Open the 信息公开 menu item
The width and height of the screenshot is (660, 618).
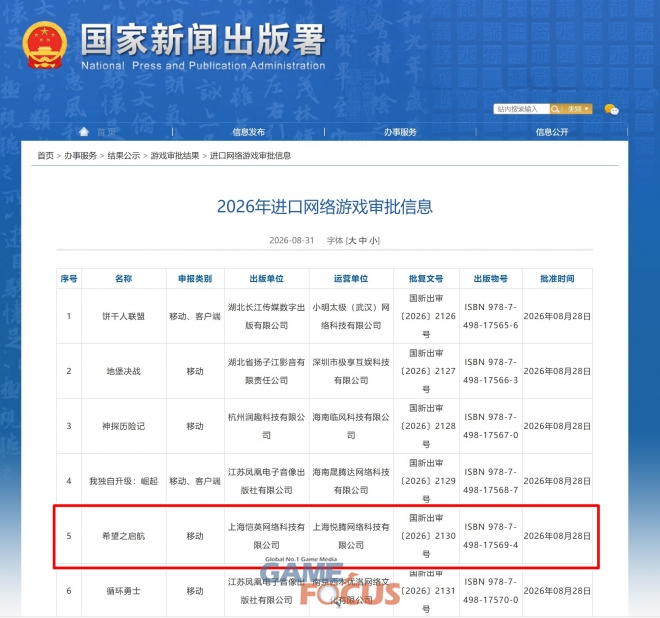pos(552,132)
